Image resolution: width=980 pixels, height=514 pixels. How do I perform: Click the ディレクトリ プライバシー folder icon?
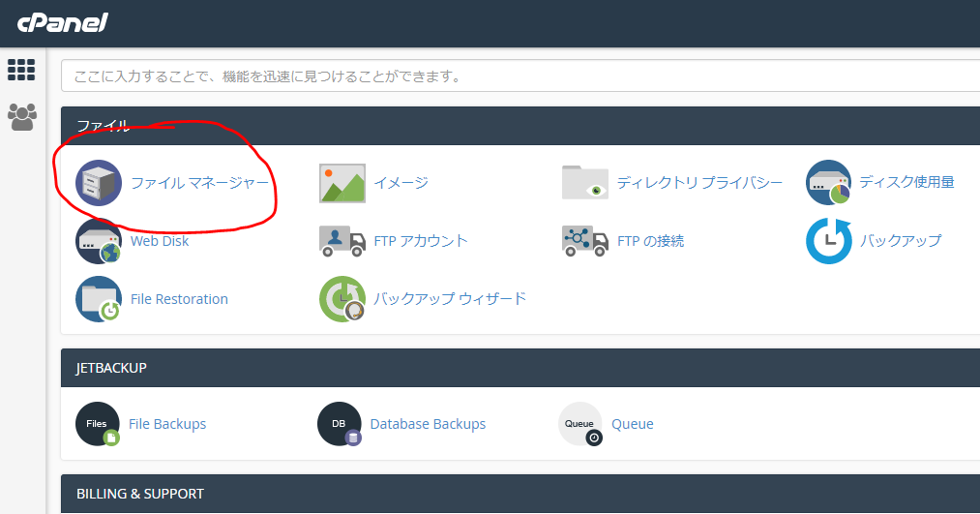[585, 182]
